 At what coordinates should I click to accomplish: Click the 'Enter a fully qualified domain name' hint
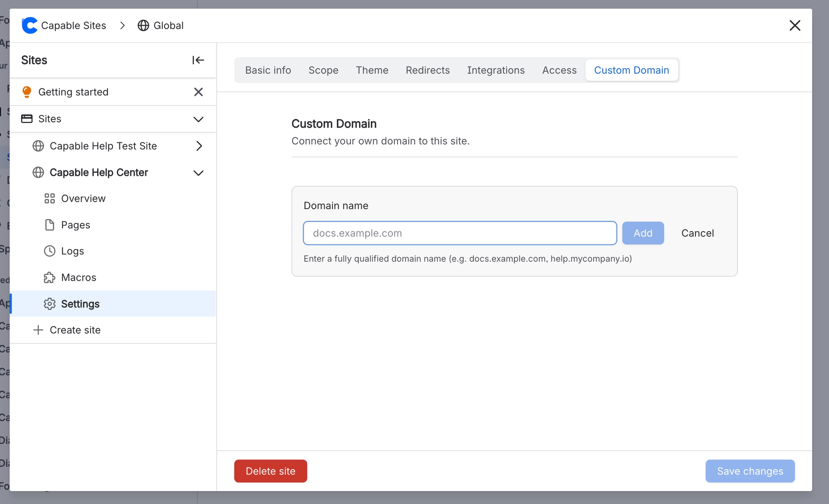[x=468, y=259]
